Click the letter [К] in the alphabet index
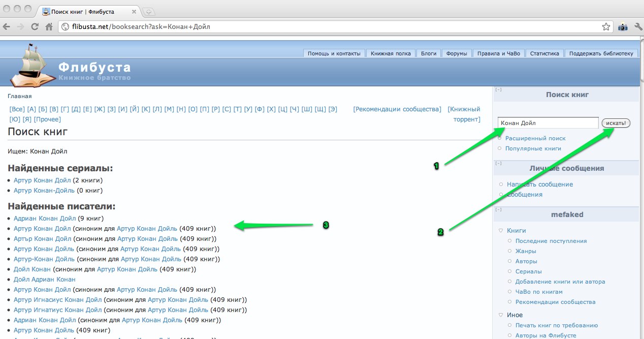Image resolution: width=644 pixels, height=339 pixels. click(146, 109)
